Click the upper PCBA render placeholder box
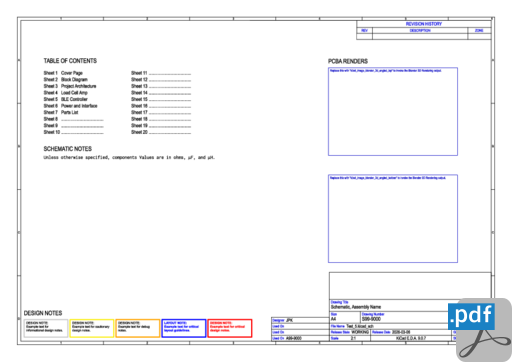This screenshot has width=512, height=362. point(393,111)
